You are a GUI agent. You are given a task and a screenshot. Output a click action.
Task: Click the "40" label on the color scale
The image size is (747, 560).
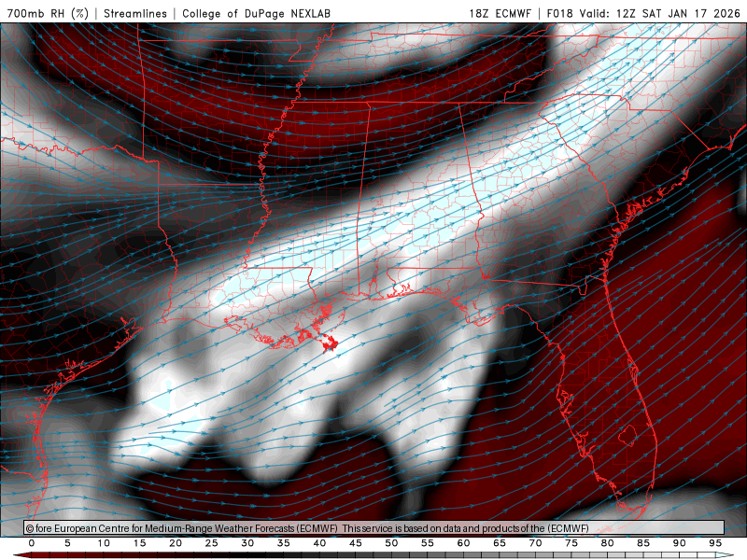click(319, 543)
